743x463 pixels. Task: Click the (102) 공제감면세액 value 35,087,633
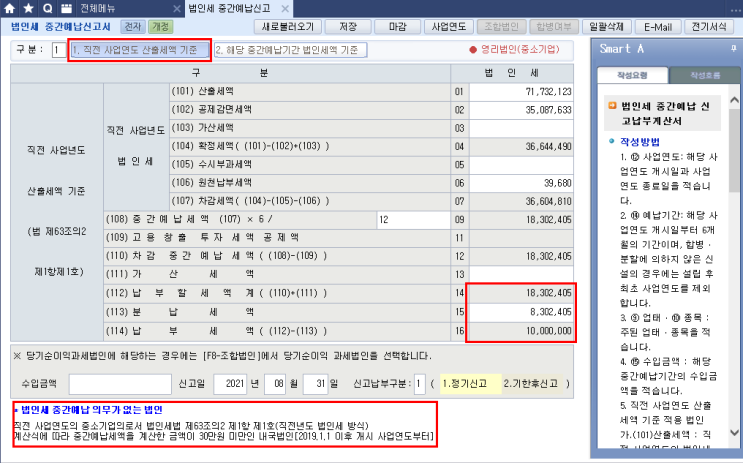[x=521, y=110]
